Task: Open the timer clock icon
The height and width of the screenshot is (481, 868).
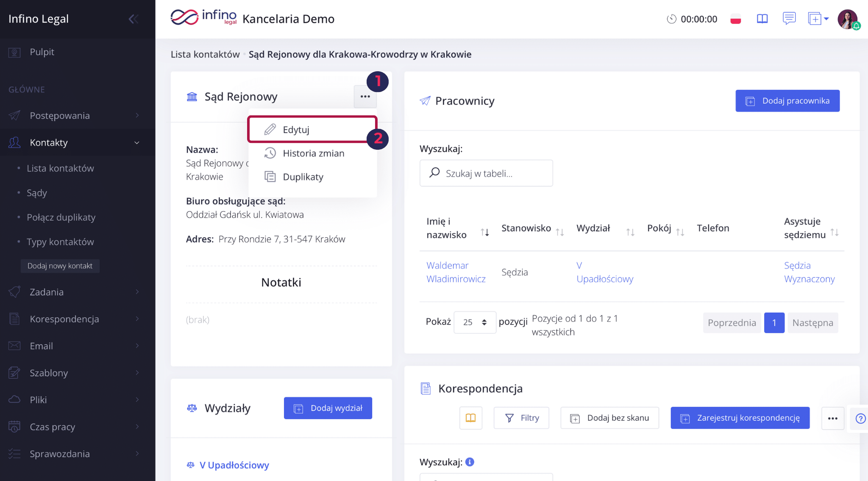Action: point(671,19)
